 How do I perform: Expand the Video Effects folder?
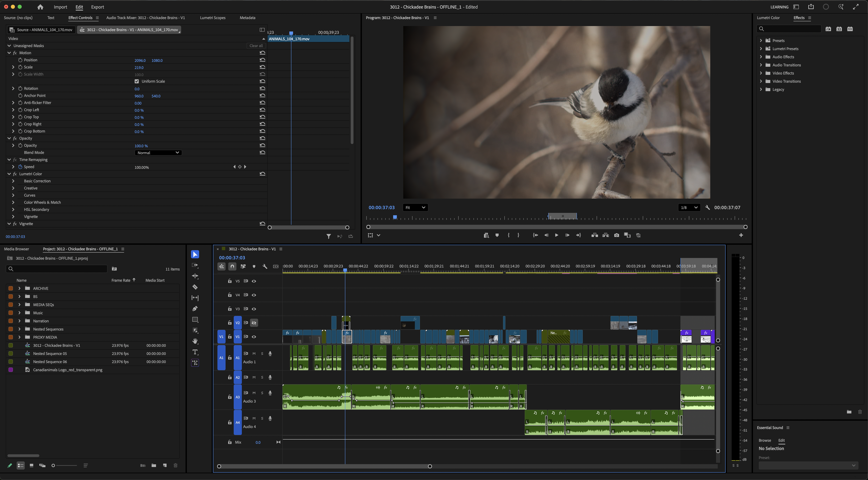click(761, 73)
